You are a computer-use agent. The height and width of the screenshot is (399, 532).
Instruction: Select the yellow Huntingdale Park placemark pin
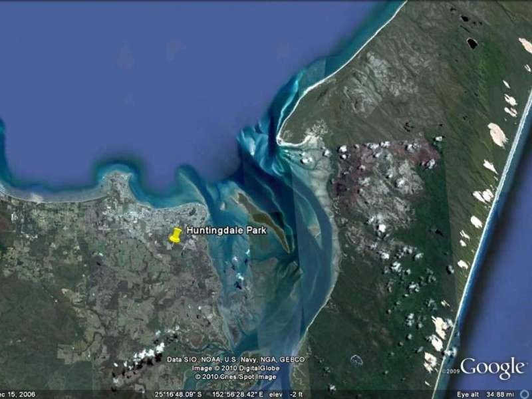tap(176, 235)
